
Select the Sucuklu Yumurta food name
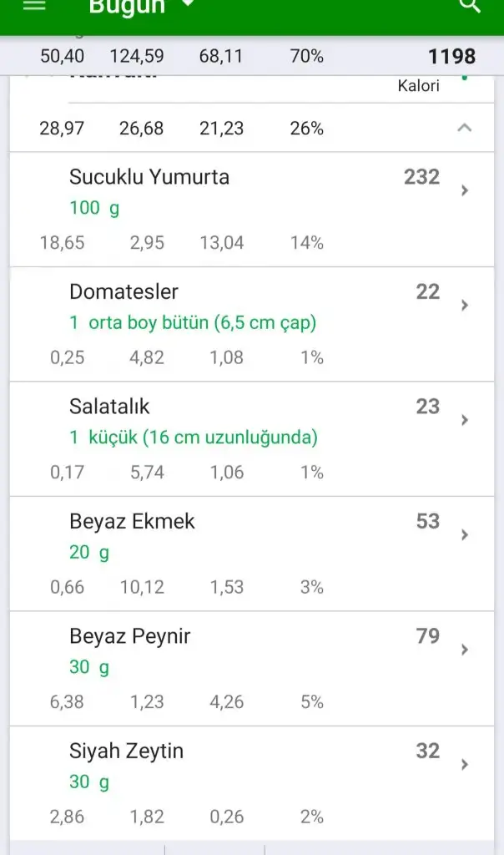tap(149, 177)
